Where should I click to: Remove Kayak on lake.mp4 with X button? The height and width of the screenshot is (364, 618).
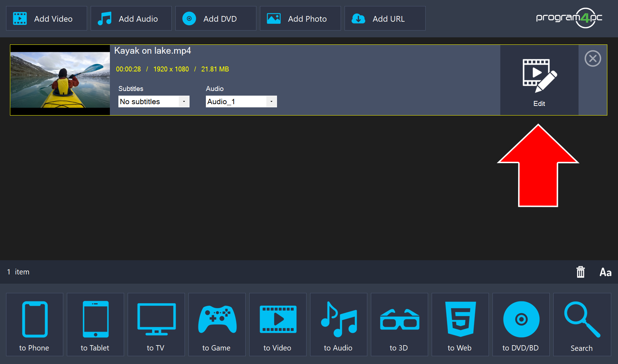pos(593,58)
